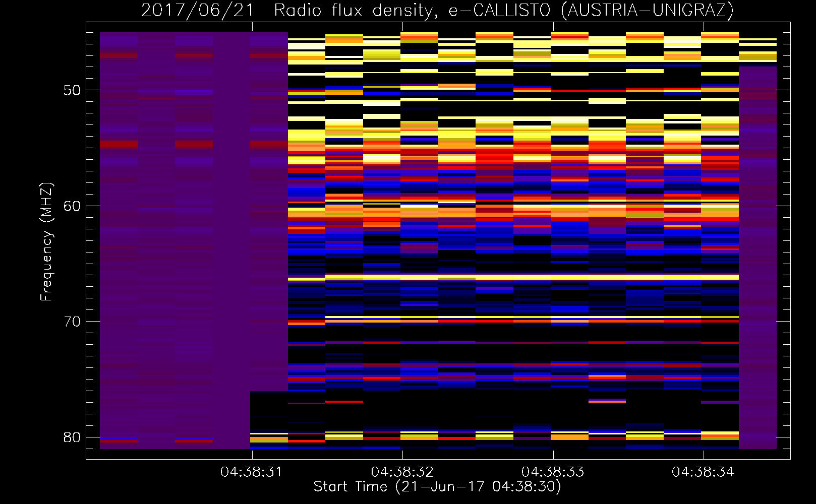Click the 04:38:33 time tick label

(x=553, y=472)
